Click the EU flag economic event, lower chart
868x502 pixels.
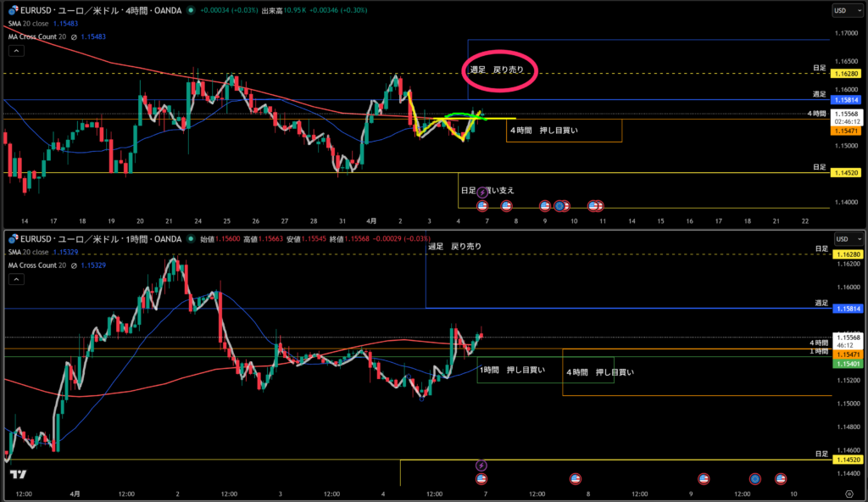(754, 479)
